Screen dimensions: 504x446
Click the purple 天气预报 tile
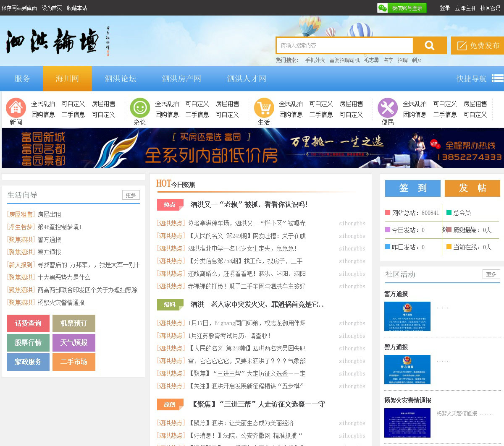(x=74, y=343)
